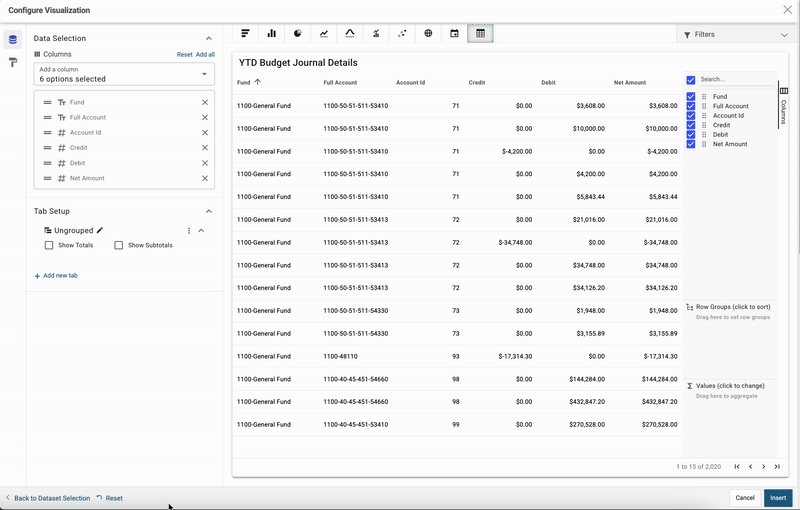Viewport: 800px width, 510px height.
Task: Select the scatter plot visualization
Action: (x=402, y=34)
